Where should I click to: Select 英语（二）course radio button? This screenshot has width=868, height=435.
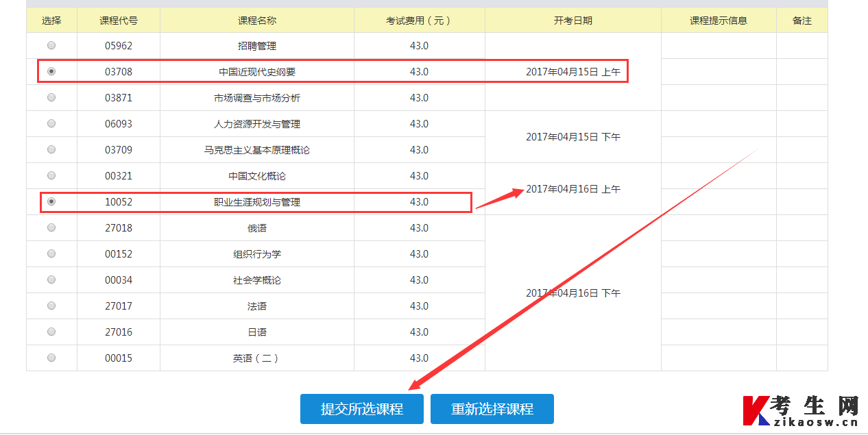click(51, 358)
